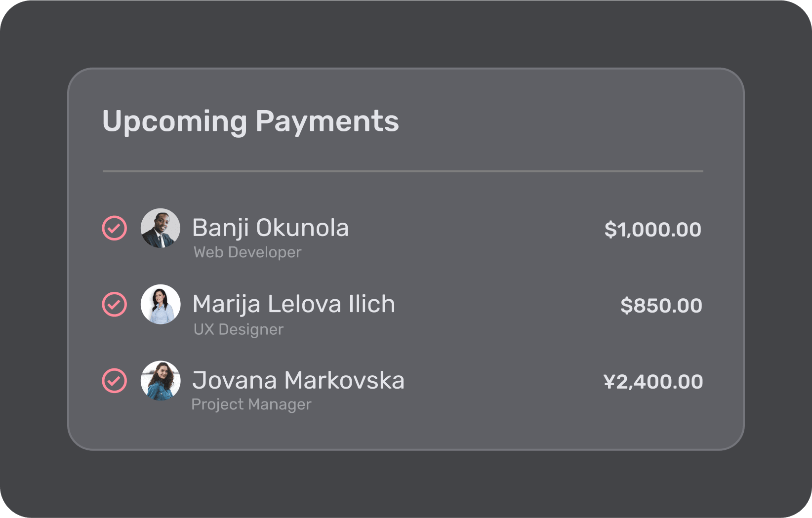
Task: Select the Banji Okunola name
Action: [x=271, y=229]
